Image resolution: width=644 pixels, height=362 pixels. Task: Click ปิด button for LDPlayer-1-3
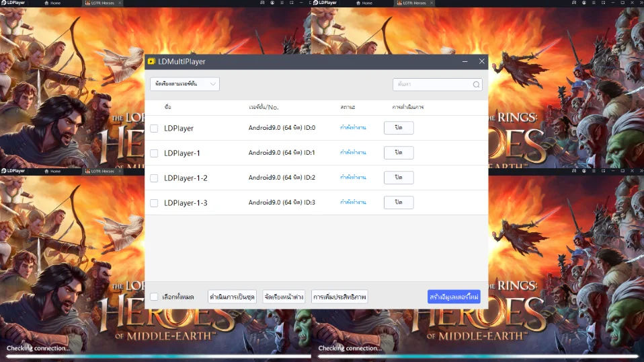coord(399,202)
